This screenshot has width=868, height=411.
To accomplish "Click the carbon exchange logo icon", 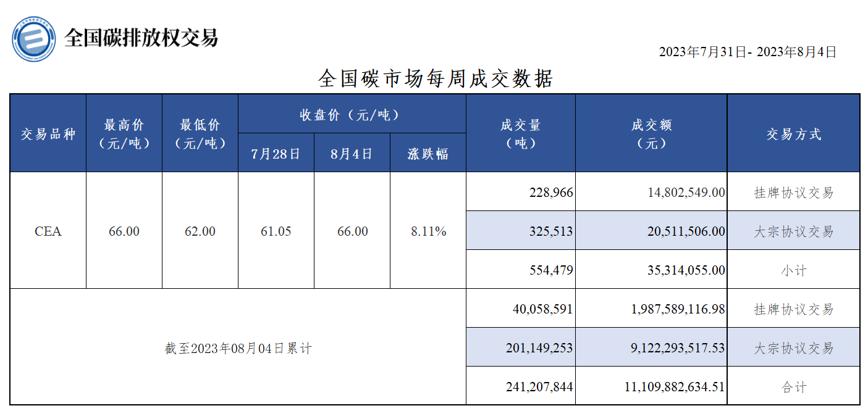I will pyautogui.click(x=33, y=39).
